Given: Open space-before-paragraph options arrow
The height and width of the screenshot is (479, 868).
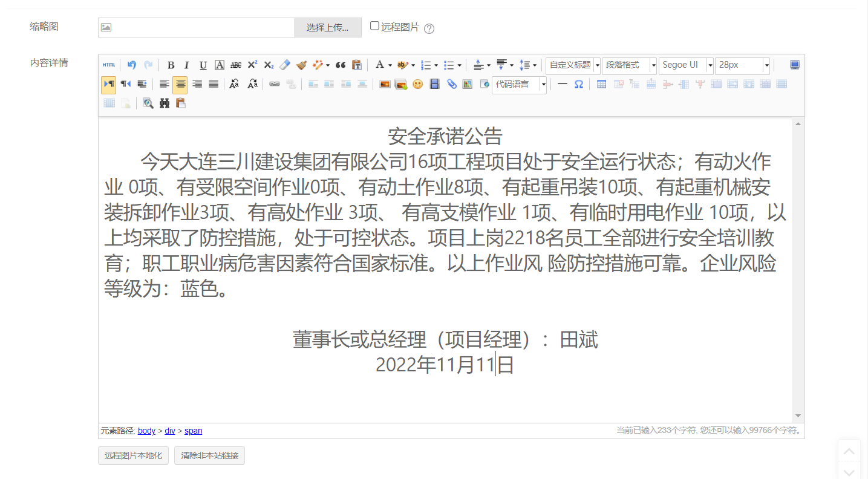Looking at the screenshot, I should click(x=489, y=65).
